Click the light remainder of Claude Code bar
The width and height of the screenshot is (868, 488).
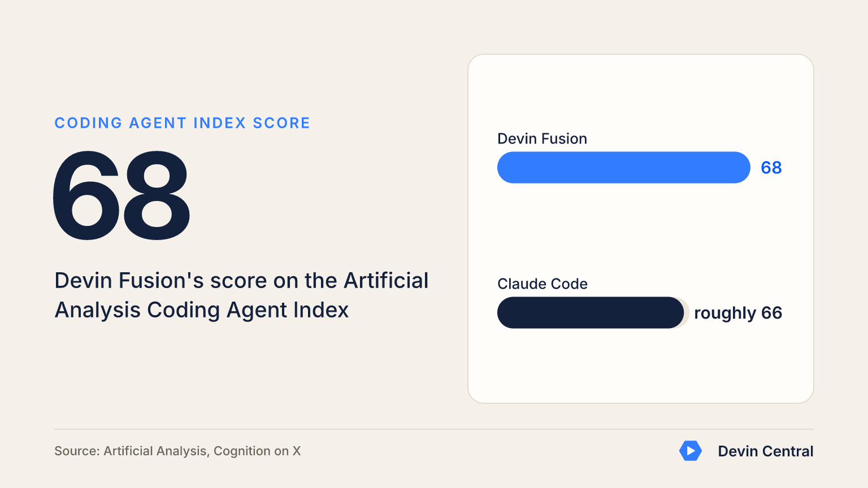pyautogui.click(x=687, y=312)
